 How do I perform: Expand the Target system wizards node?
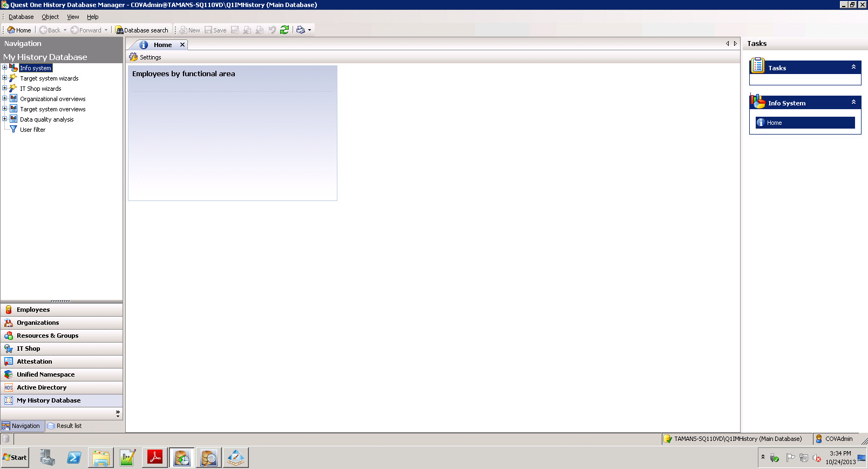coord(4,78)
